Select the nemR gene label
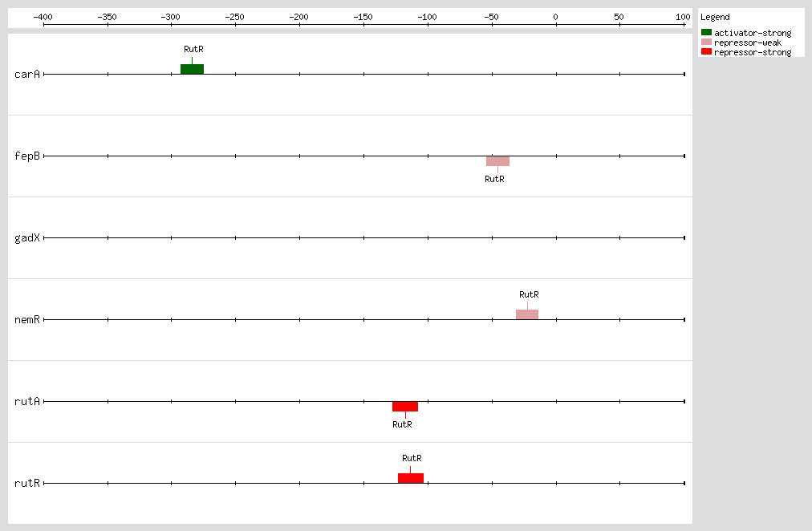This screenshot has width=812, height=531. click(27, 319)
